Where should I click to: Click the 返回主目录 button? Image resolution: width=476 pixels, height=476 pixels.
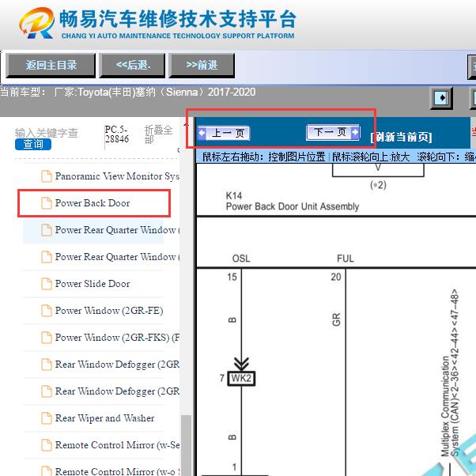(x=51, y=66)
